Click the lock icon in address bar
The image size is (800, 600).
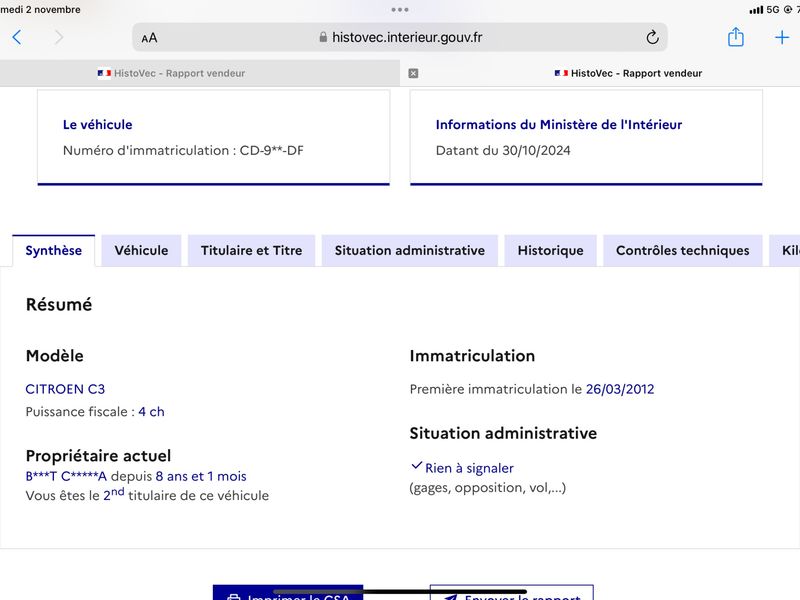323,37
